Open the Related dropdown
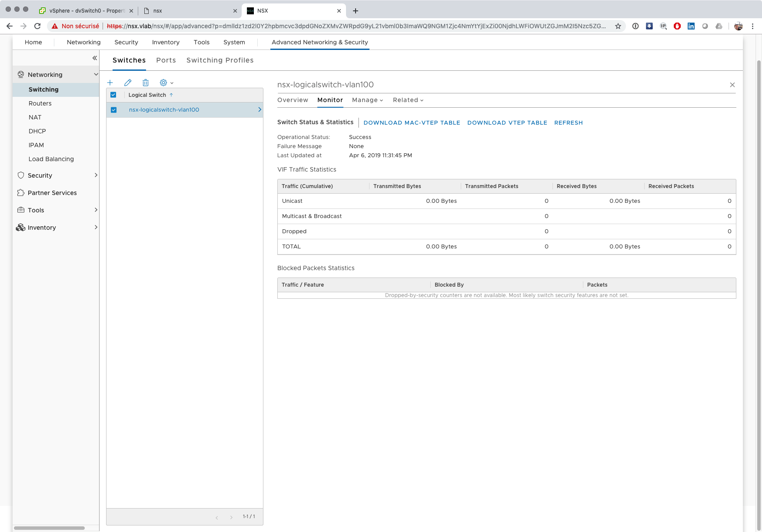The height and width of the screenshot is (532, 762). coord(408,100)
